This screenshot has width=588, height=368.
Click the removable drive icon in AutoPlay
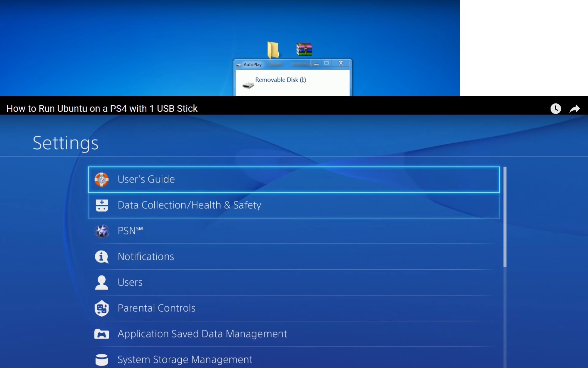click(x=248, y=85)
